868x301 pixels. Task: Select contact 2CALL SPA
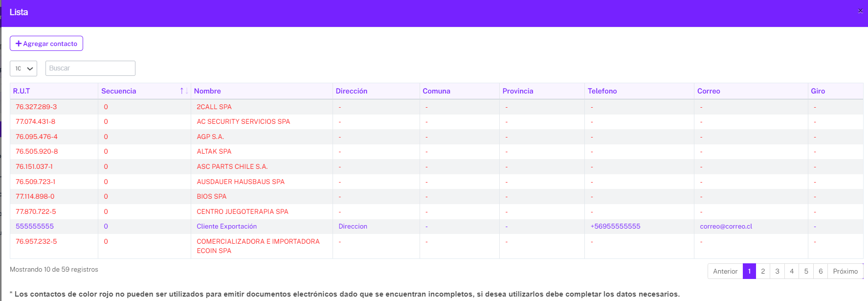click(x=214, y=107)
